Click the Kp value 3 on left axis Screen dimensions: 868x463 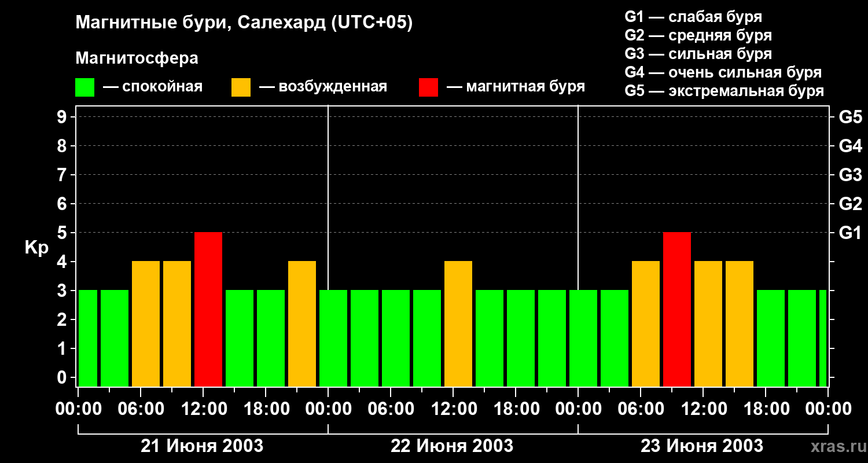[63, 291]
